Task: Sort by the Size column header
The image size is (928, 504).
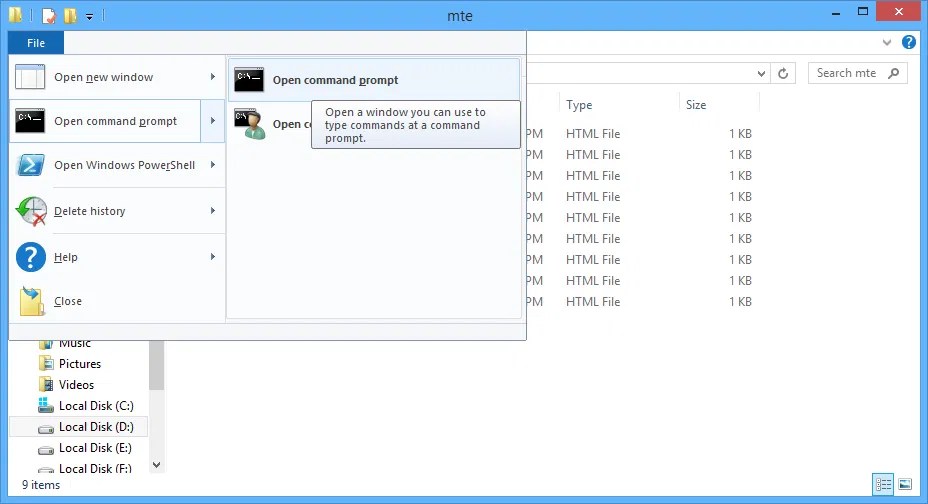Action: click(718, 105)
